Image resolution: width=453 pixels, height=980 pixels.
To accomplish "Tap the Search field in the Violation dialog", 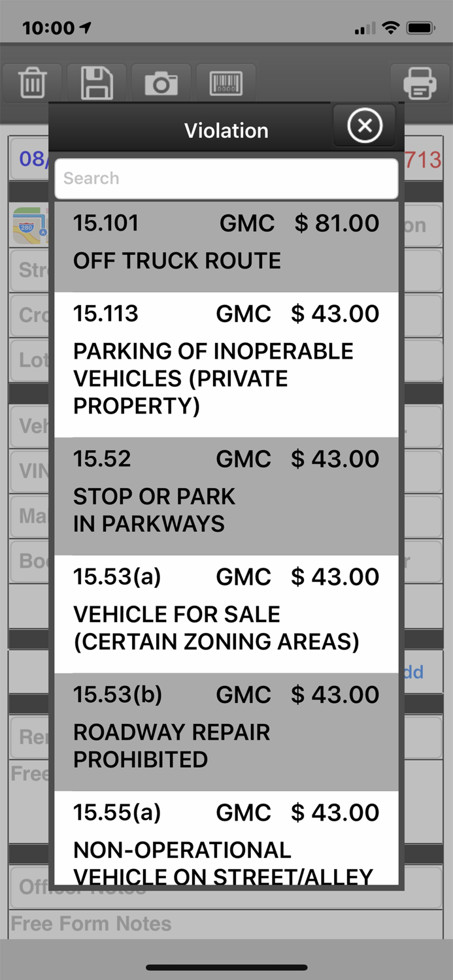I will coord(226,178).
